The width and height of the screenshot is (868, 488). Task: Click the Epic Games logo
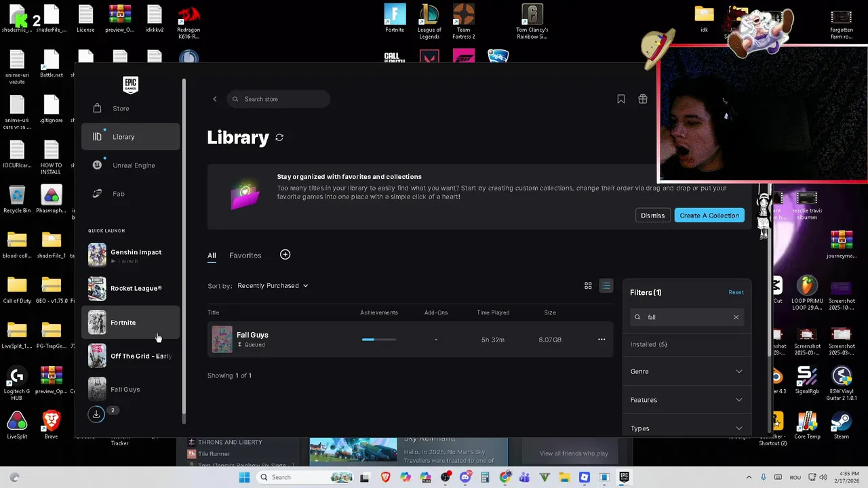tap(130, 85)
